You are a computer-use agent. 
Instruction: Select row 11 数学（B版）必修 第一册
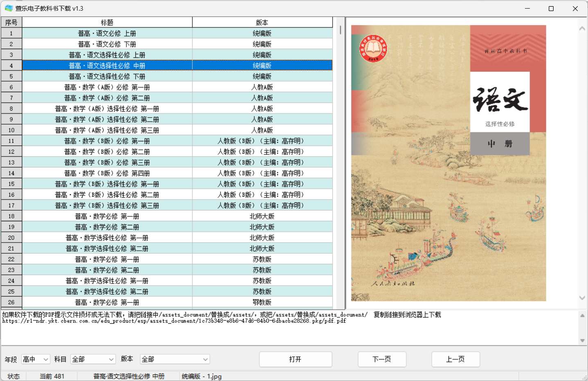coord(177,141)
